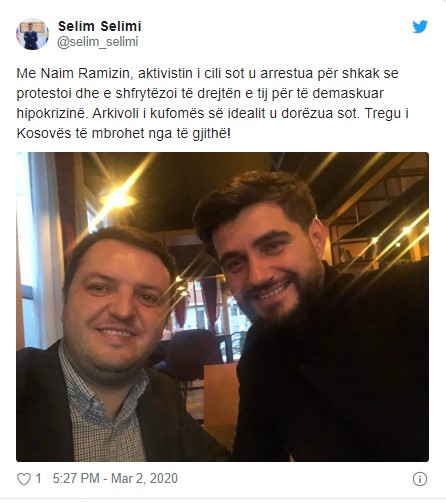This screenshot has height=503, width=446.
Task: Click the 5:27 PM - Mar 2, 2020 timestamp
Action: pos(115,478)
